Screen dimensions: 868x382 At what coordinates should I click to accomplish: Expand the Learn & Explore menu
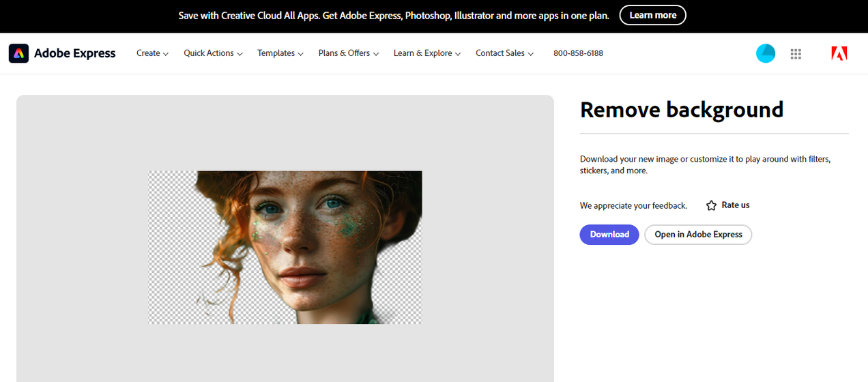click(x=427, y=53)
